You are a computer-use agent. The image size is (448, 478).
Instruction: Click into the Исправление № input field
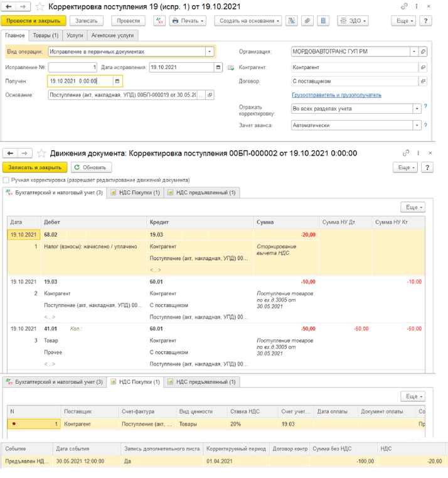(x=72, y=67)
